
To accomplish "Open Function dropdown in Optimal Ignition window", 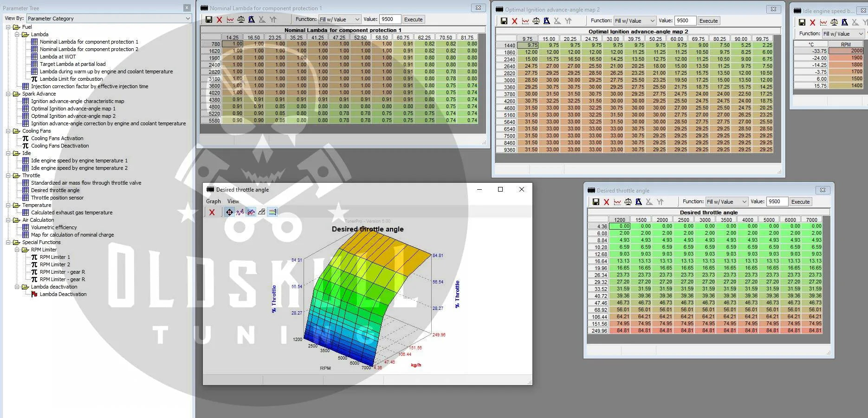I will point(635,21).
